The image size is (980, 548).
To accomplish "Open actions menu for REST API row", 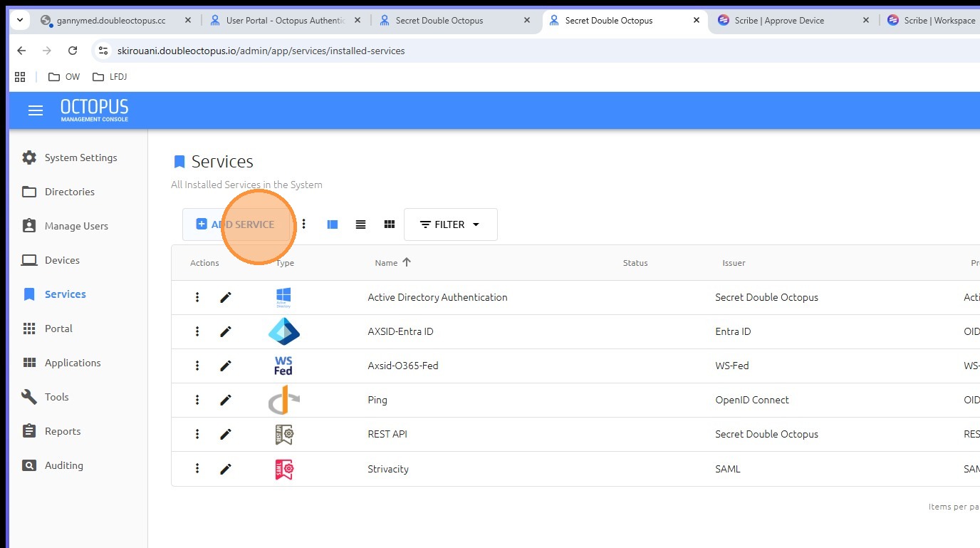I will pos(197,434).
